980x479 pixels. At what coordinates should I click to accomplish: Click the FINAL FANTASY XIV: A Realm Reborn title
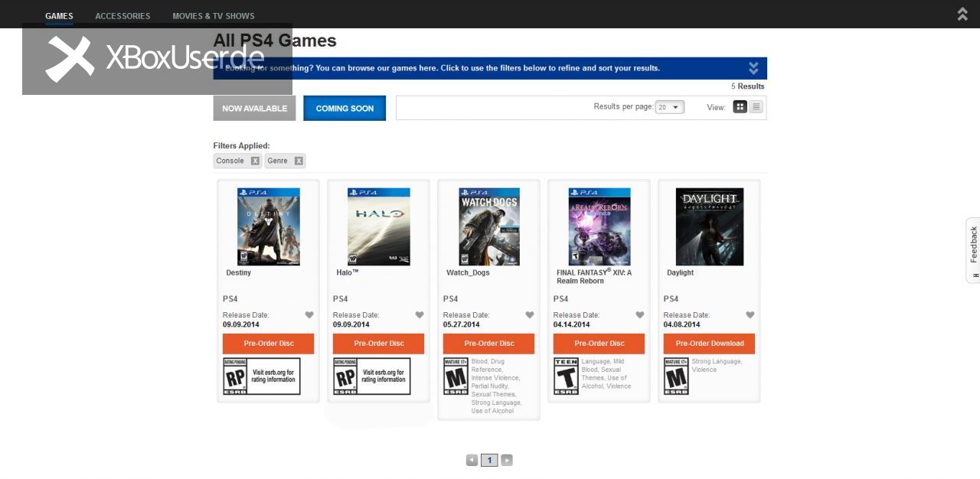coord(594,277)
